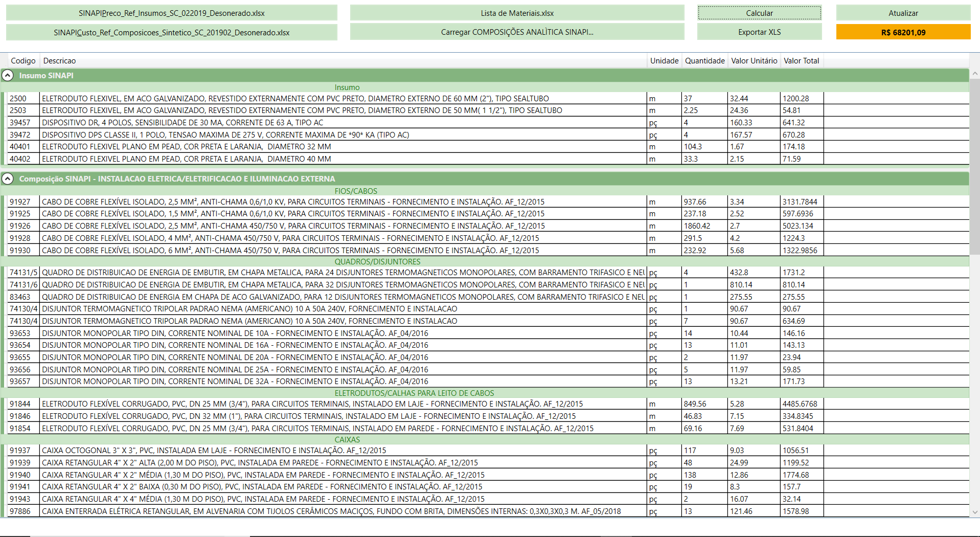Select total value 32.14
980x537 pixels.
802,499
